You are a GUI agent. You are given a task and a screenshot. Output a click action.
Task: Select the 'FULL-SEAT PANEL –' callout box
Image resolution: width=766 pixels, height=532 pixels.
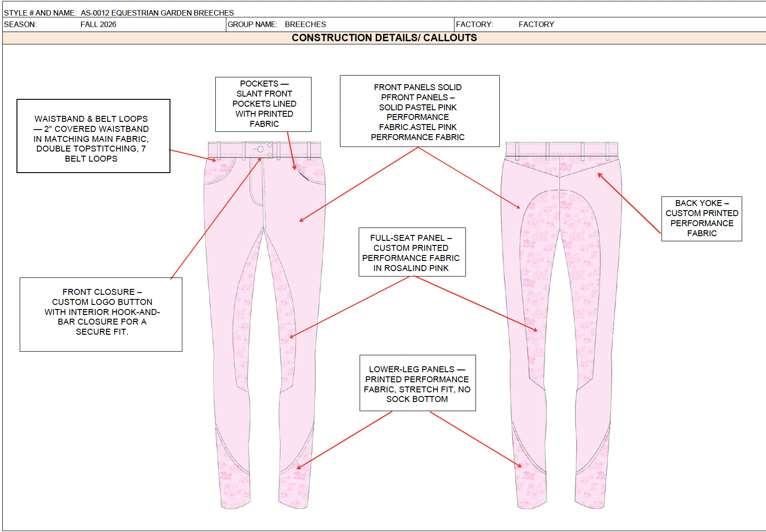412,252
